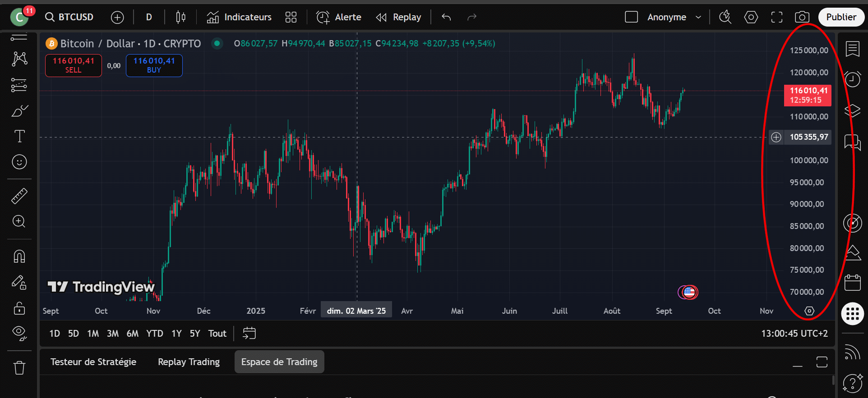Take a chart snapshot with the camera icon
868x398 pixels.
[802, 17]
